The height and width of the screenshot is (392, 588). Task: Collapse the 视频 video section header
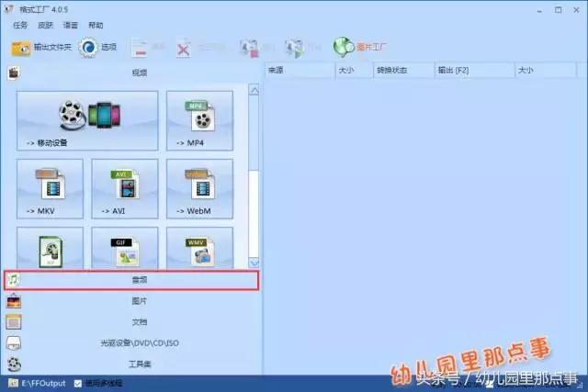coord(131,73)
